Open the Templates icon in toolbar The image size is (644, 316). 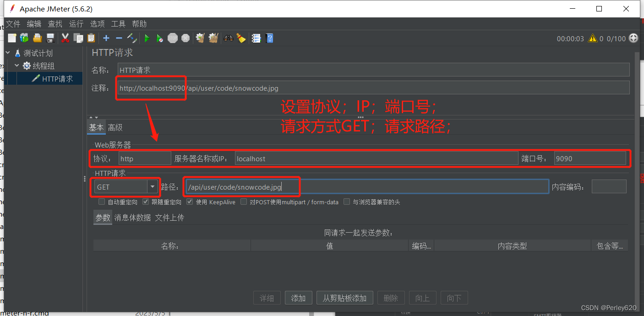click(24, 38)
